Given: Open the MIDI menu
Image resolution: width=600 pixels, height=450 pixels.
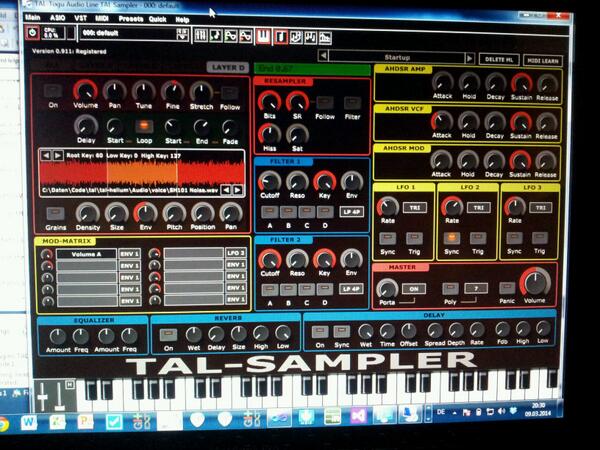Looking at the screenshot, I should click(102, 18).
